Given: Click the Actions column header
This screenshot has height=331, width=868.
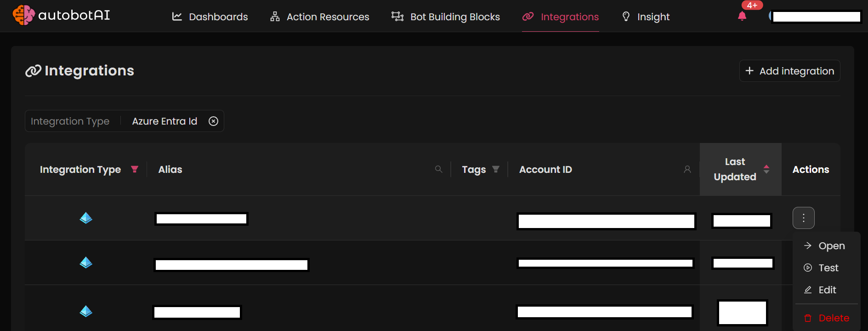Looking at the screenshot, I should (811, 169).
